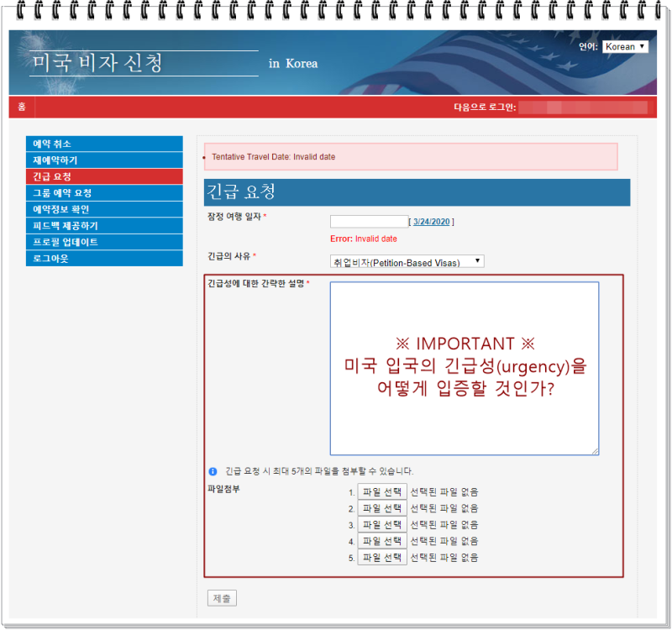Click 파일 선택 button for file 3
Image resolution: width=672 pixels, height=630 pixels.
coord(382,524)
